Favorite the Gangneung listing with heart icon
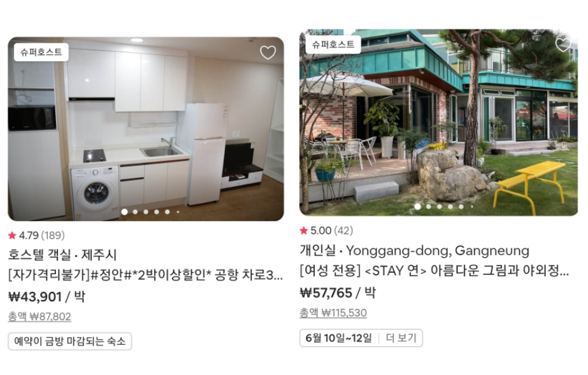Image resolution: width=588 pixels, height=375 pixels. [562, 45]
